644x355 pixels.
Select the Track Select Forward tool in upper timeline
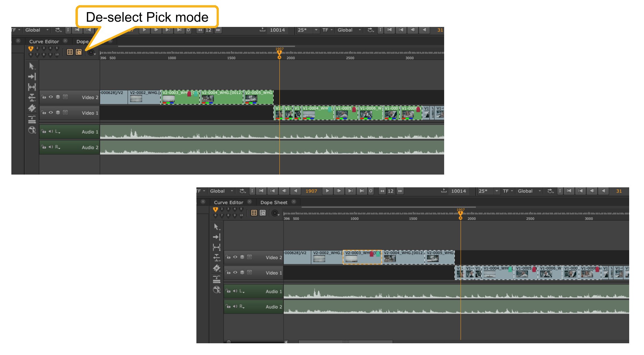coord(32,77)
